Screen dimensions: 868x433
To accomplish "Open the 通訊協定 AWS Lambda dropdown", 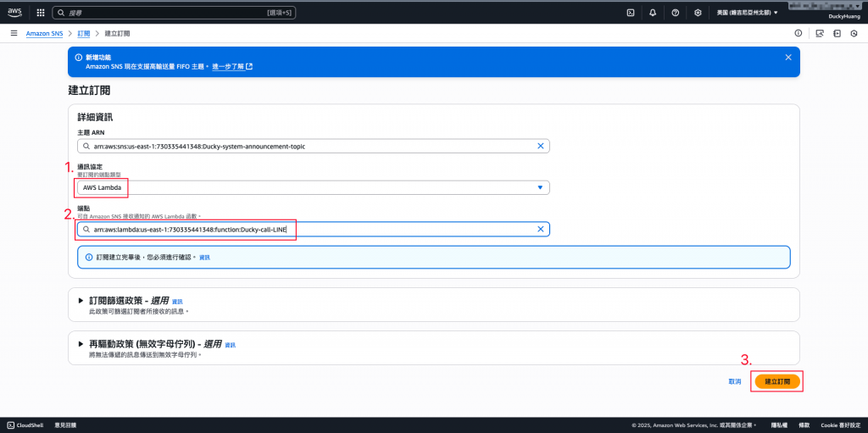I will pyautogui.click(x=314, y=188).
